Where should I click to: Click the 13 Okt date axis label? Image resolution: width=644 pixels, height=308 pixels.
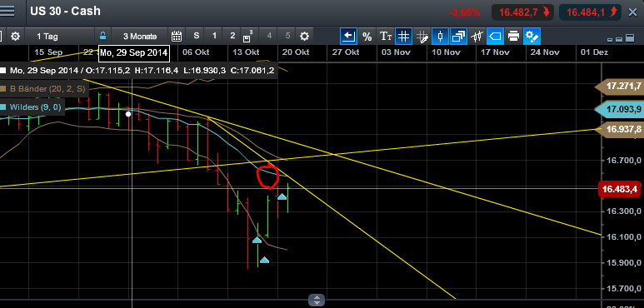coord(246,52)
